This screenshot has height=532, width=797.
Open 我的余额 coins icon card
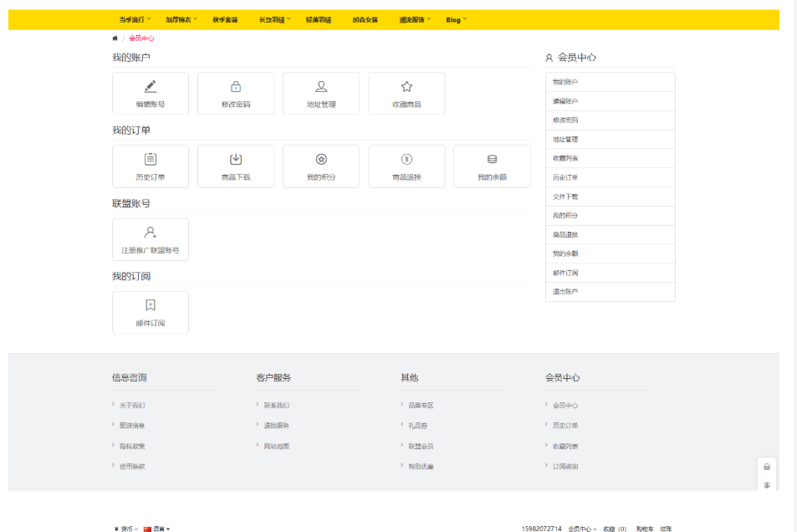[492, 166]
